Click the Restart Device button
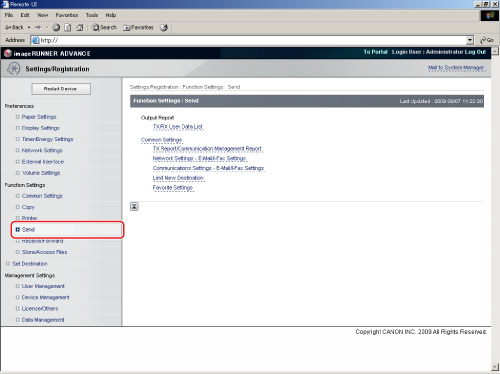The width and height of the screenshot is (500, 374). (61, 89)
